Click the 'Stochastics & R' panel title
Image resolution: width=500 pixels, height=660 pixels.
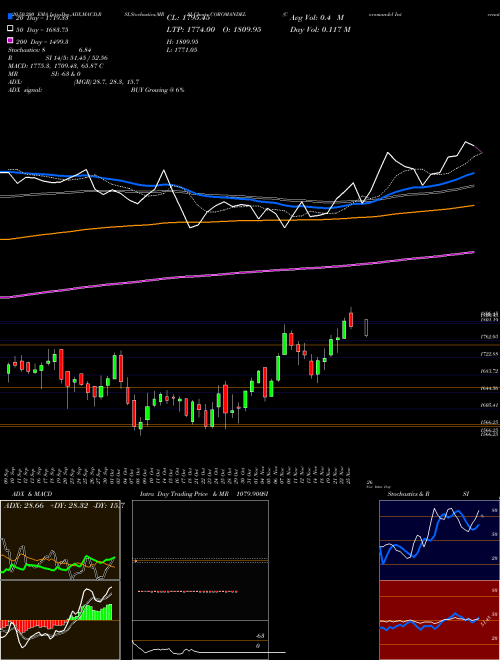408,494
